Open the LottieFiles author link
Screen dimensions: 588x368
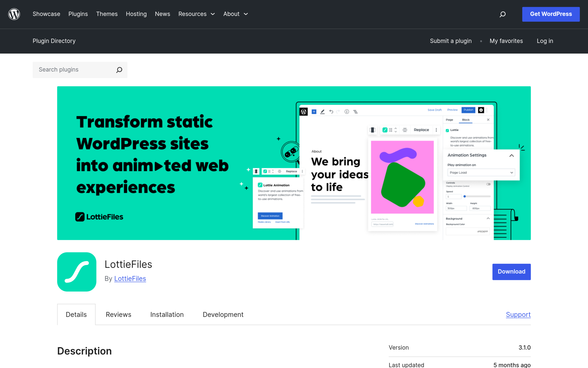coord(130,279)
